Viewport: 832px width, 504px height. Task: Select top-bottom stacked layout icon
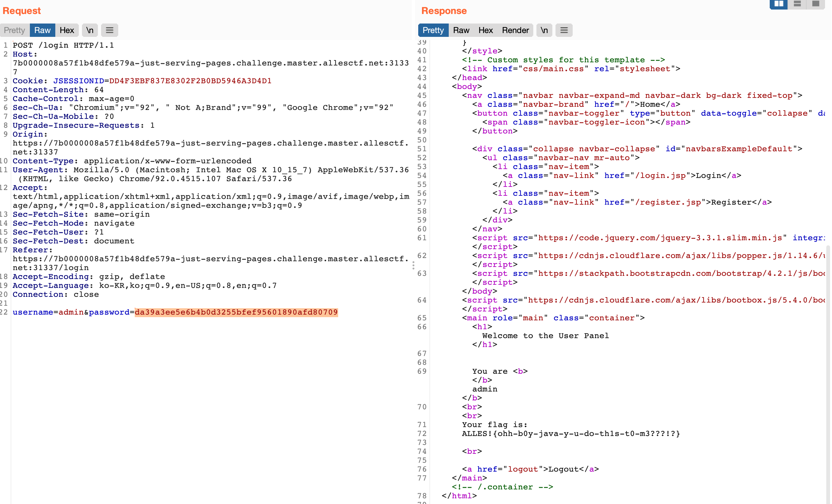tap(797, 4)
